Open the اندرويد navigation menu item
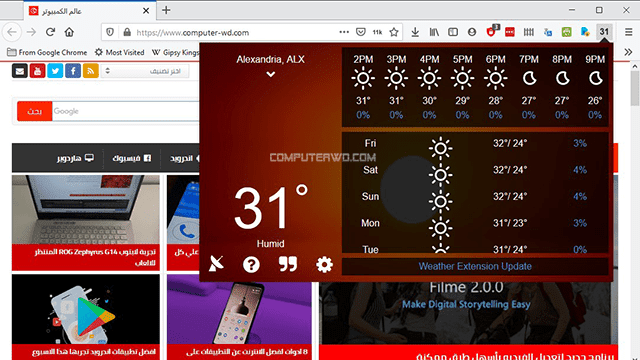 pyautogui.click(x=184, y=158)
